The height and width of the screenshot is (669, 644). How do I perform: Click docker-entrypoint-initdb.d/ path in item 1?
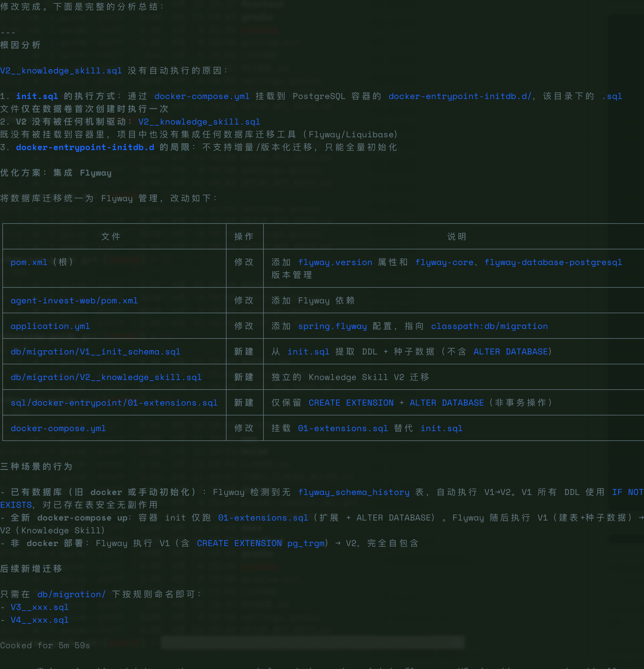tap(460, 96)
